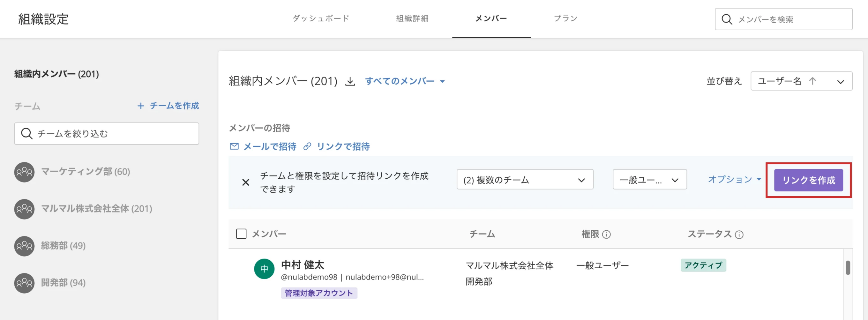Image resolution: width=868 pixels, height=320 pixels.
Task: Open the マーケティング部 (60) team
Action: pyautogui.click(x=86, y=172)
